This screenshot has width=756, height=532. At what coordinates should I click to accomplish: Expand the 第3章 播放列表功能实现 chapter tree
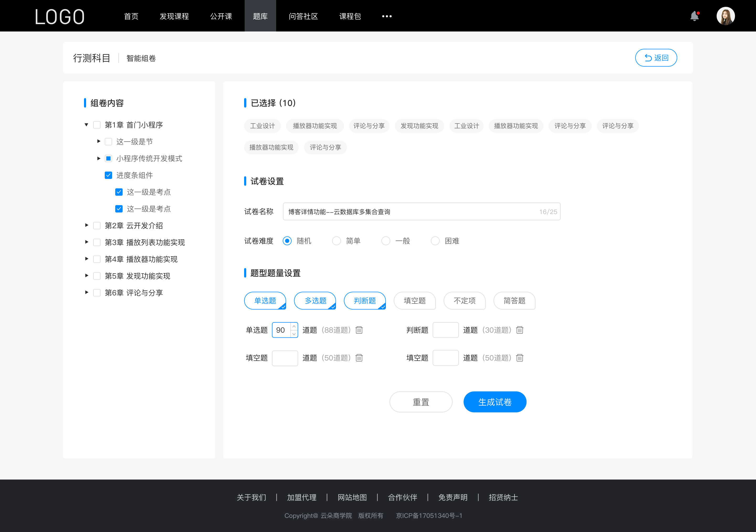pyautogui.click(x=86, y=242)
